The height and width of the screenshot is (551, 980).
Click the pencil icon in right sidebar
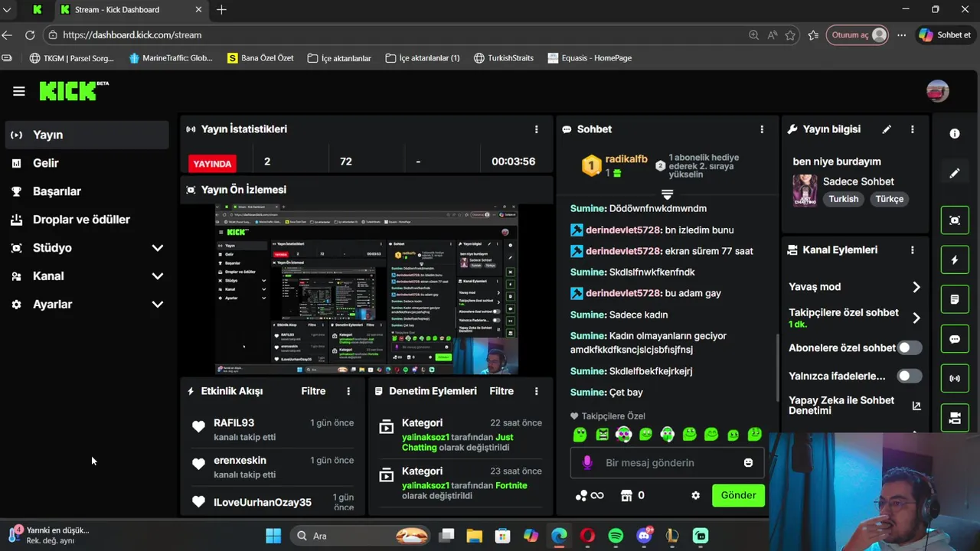point(955,174)
